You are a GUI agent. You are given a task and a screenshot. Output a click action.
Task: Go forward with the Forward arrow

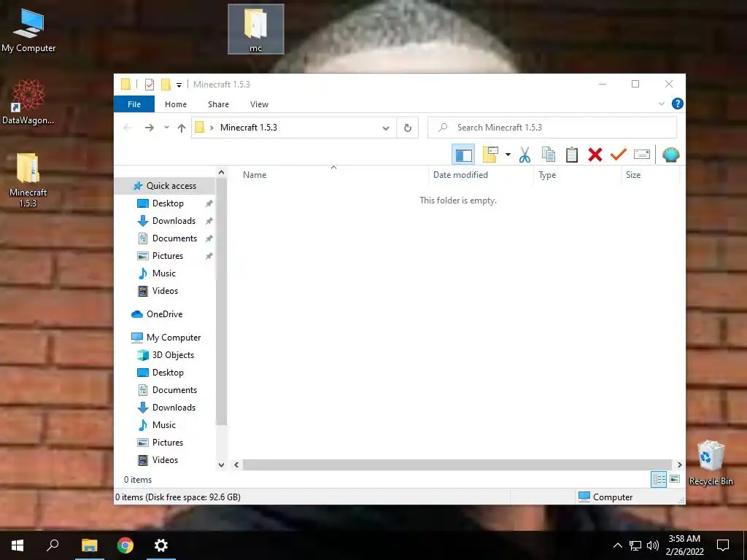[149, 128]
